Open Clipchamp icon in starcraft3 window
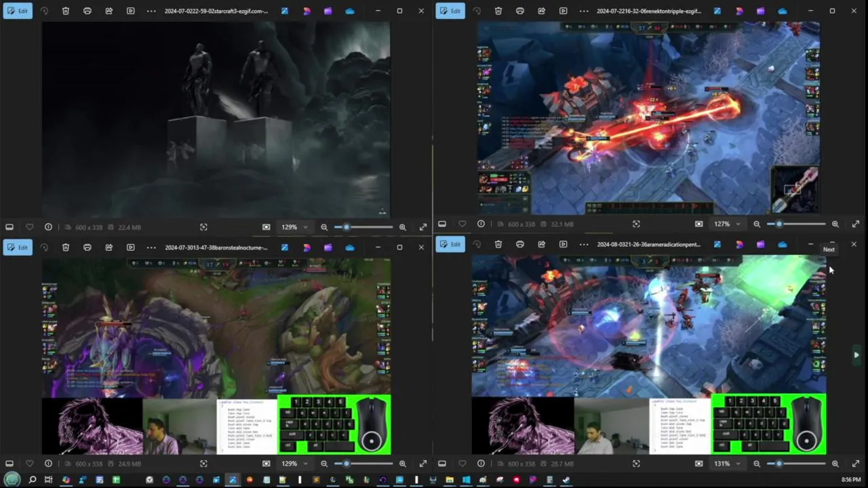The height and width of the screenshot is (488, 868). click(328, 11)
